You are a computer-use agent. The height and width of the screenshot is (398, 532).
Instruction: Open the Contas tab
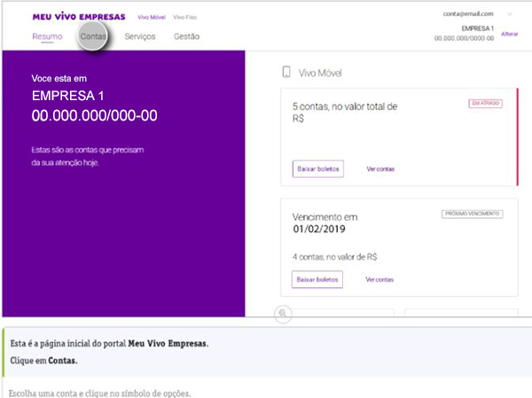(93, 36)
